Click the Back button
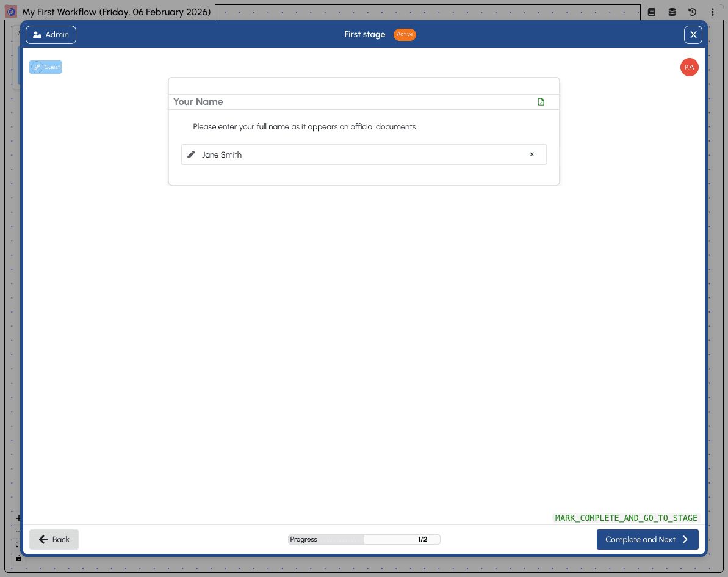The width and height of the screenshot is (728, 577). 54,539
